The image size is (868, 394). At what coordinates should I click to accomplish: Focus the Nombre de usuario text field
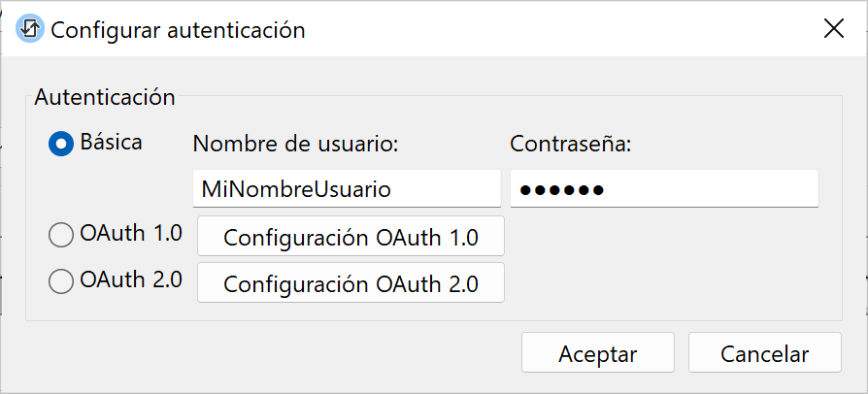coord(347,188)
